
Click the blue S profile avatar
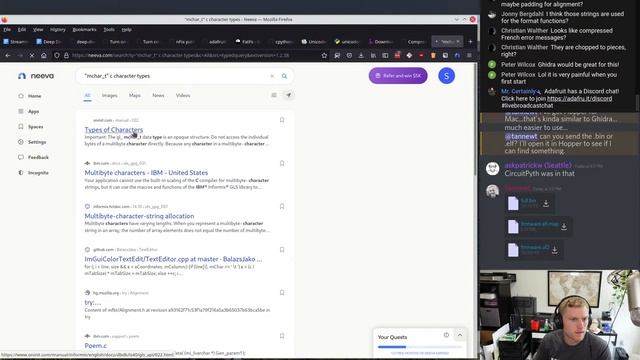pyautogui.click(x=447, y=76)
